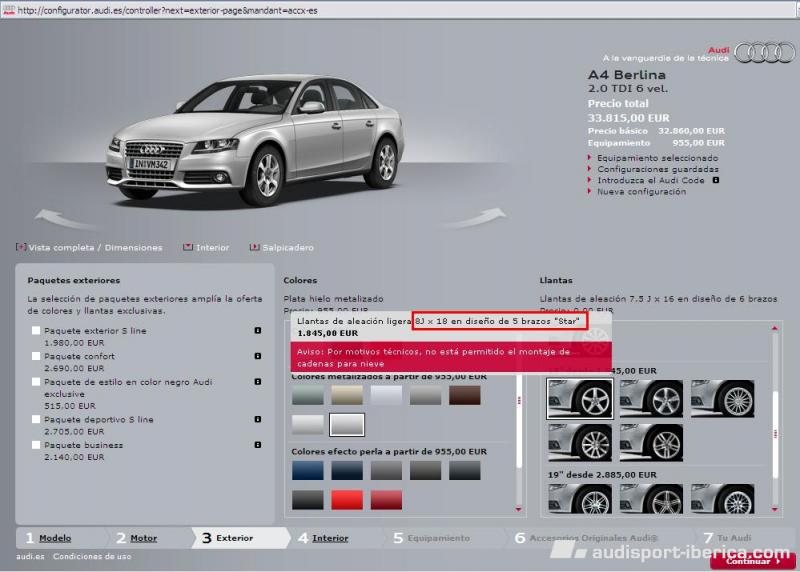This screenshot has width=800, height=572.
Task: Check the Paquete confort option
Action: (x=37, y=357)
